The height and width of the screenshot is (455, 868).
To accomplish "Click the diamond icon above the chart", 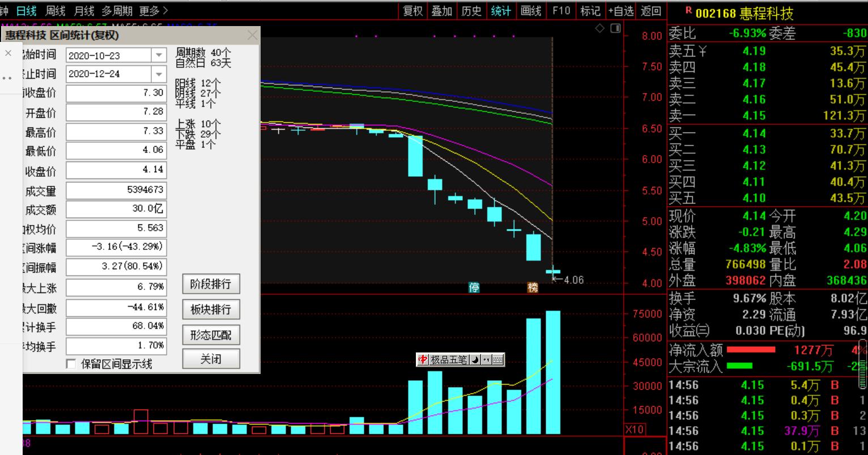I will 600,29.
